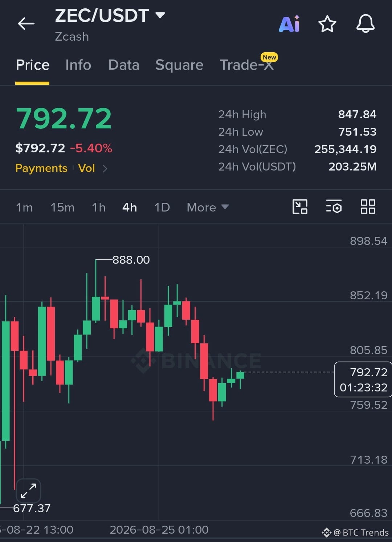The height and width of the screenshot is (542, 392).
Task: Open the ZEC/USDT pair selector dropdown
Action: pos(110,16)
